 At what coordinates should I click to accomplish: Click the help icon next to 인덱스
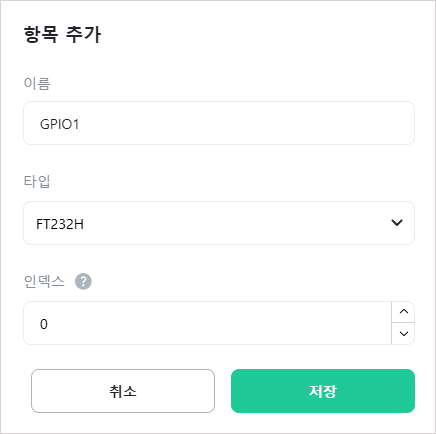coord(83,281)
